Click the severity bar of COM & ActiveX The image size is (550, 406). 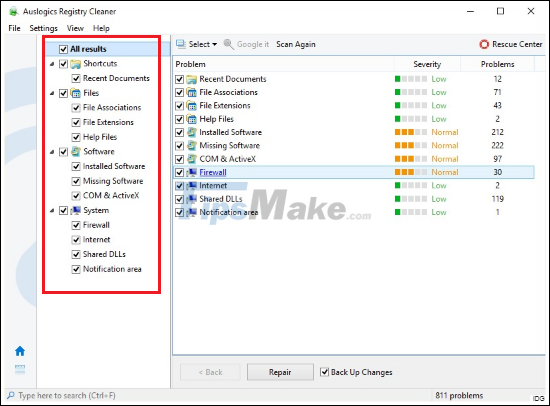click(411, 159)
